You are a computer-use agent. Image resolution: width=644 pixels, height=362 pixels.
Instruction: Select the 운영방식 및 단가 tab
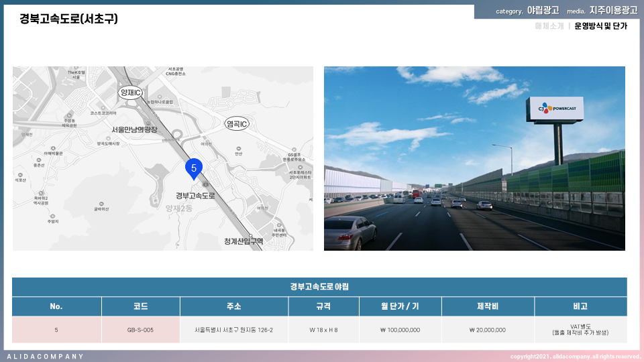pos(600,26)
